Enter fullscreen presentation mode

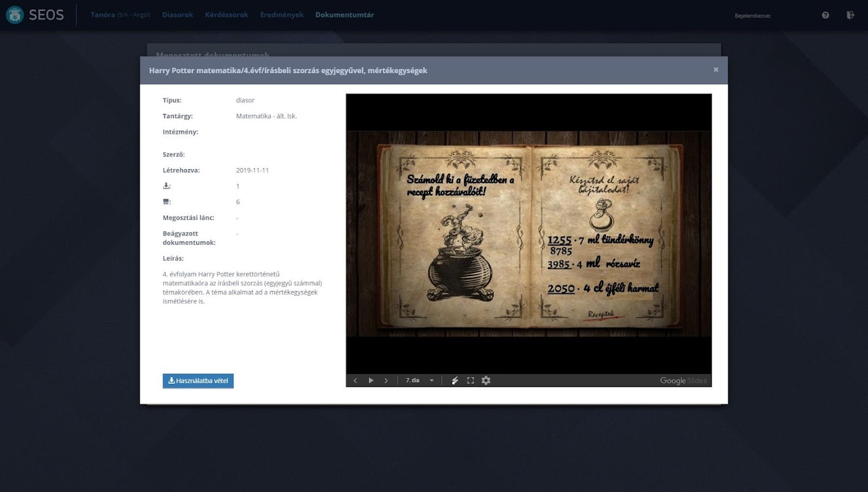(470, 381)
